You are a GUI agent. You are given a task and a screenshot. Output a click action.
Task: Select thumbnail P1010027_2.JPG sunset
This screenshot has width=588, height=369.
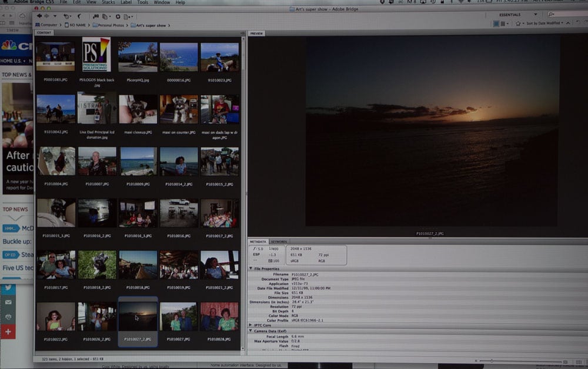pos(138,317)
